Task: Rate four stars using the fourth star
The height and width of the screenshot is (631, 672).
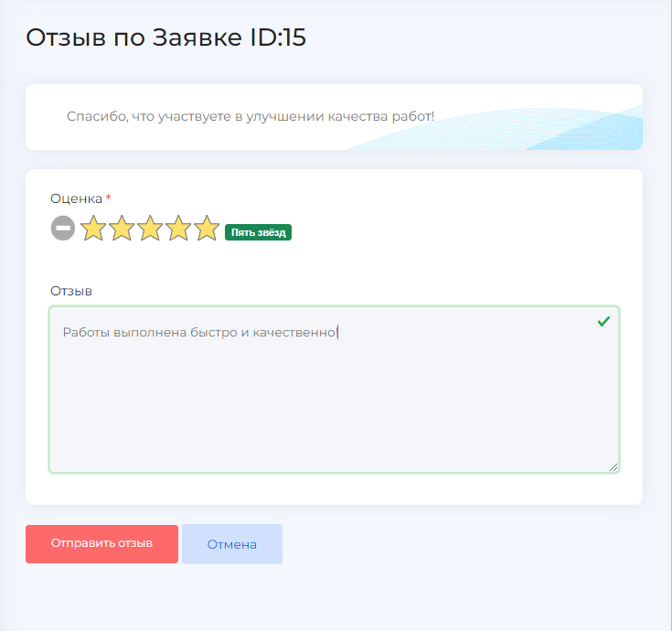Action: click(x=178, y=229)
